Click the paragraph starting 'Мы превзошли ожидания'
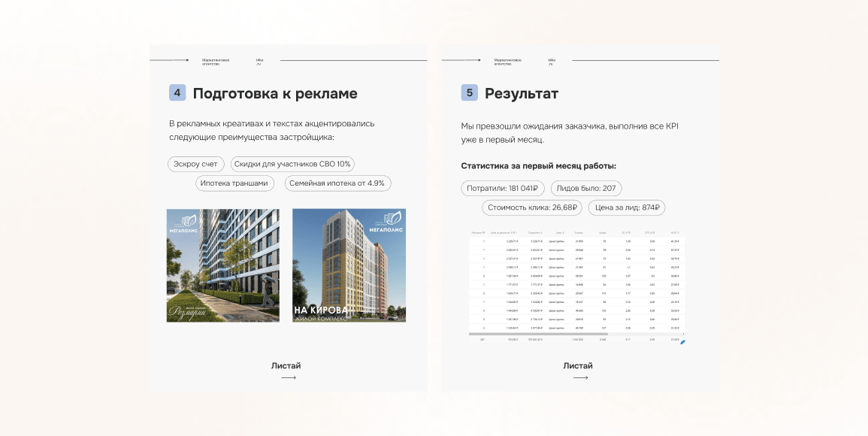Viewport: 868px width, 436px height. tap(570, 133)
